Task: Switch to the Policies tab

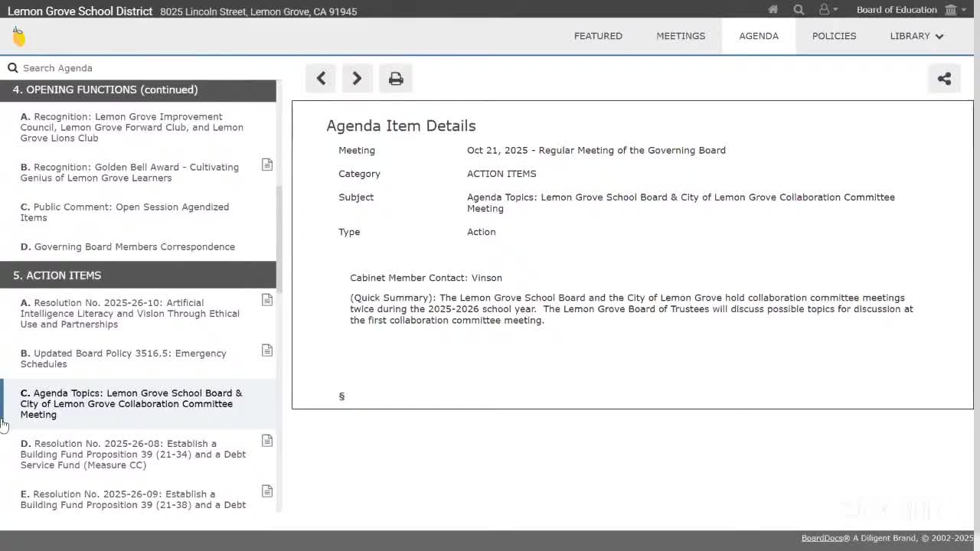Action: point(834,36)
